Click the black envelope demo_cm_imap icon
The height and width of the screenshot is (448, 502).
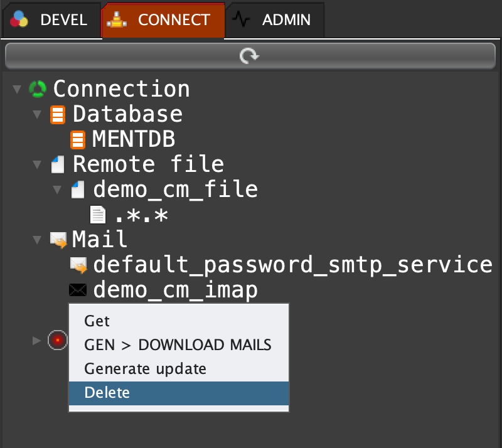pyautogui.click(x=78, y=290)
